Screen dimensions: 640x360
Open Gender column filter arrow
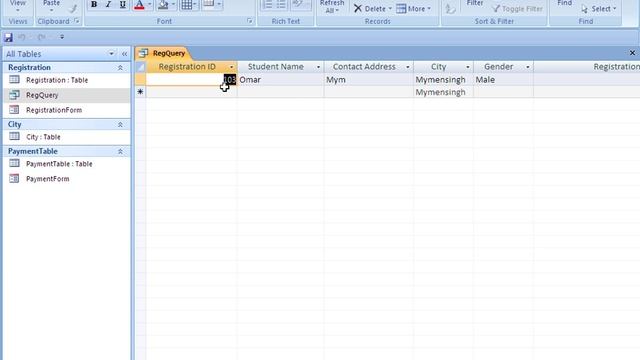click(x=527, y=67)
